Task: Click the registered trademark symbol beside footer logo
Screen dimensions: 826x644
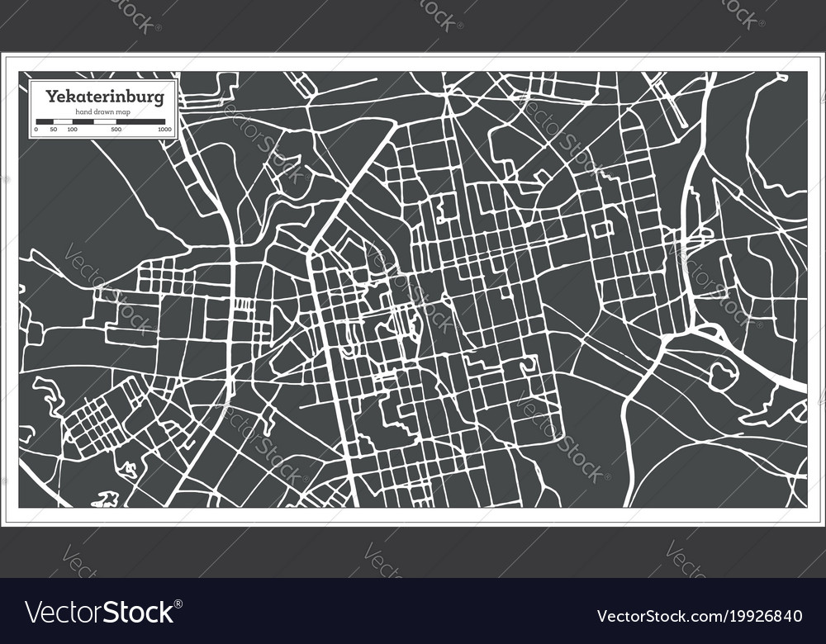Action: coord(179,605)
